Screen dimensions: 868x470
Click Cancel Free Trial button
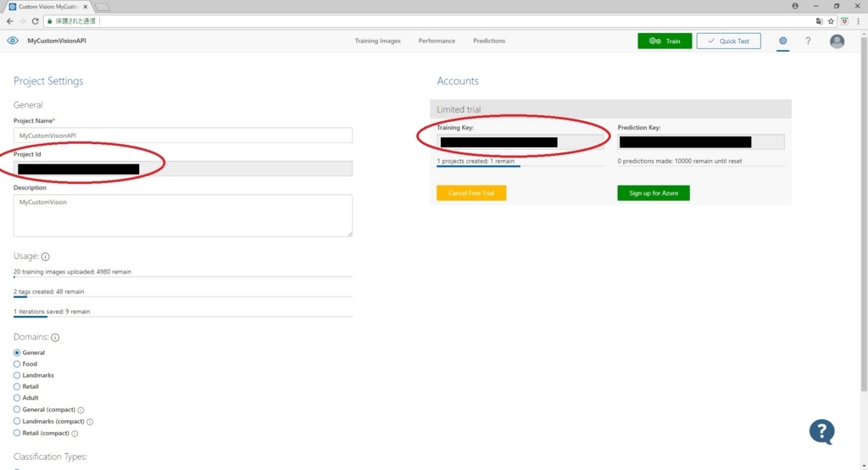tap(471, 193)
